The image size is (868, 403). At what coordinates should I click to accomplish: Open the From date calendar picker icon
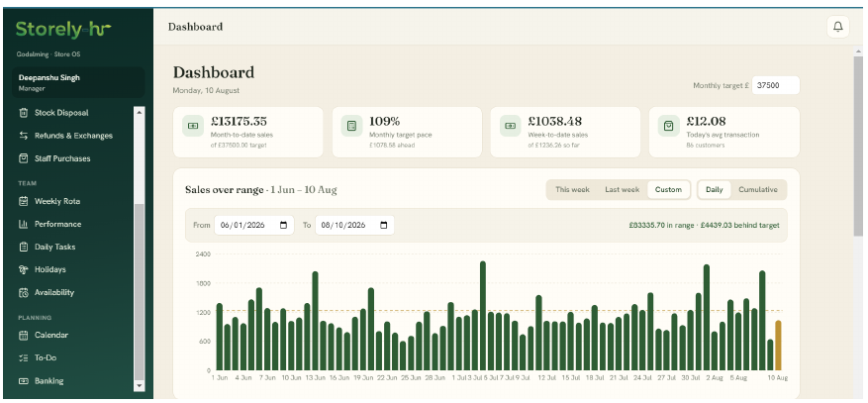click(x=283, y=226)
